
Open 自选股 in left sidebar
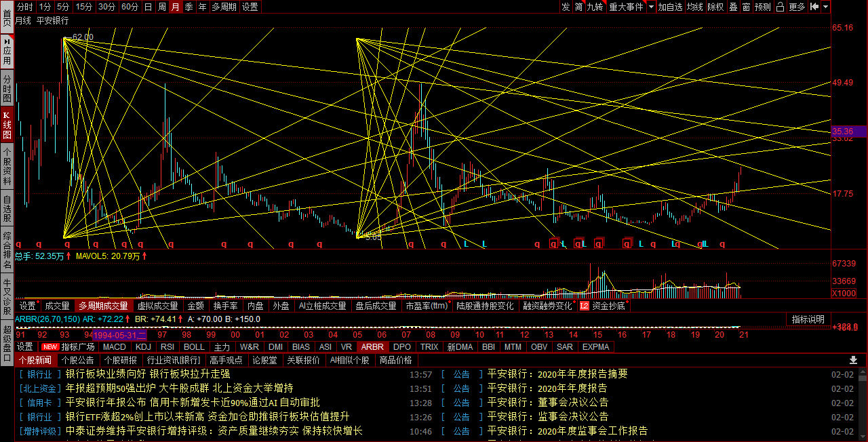tap(7, 209)
